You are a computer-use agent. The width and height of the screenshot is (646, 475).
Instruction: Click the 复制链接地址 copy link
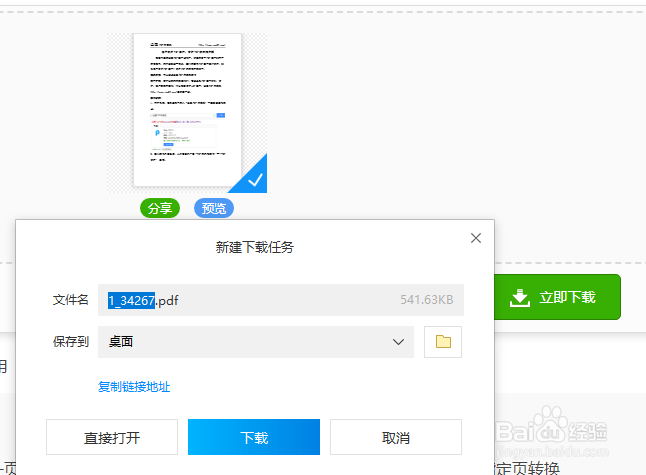point(134,387)
